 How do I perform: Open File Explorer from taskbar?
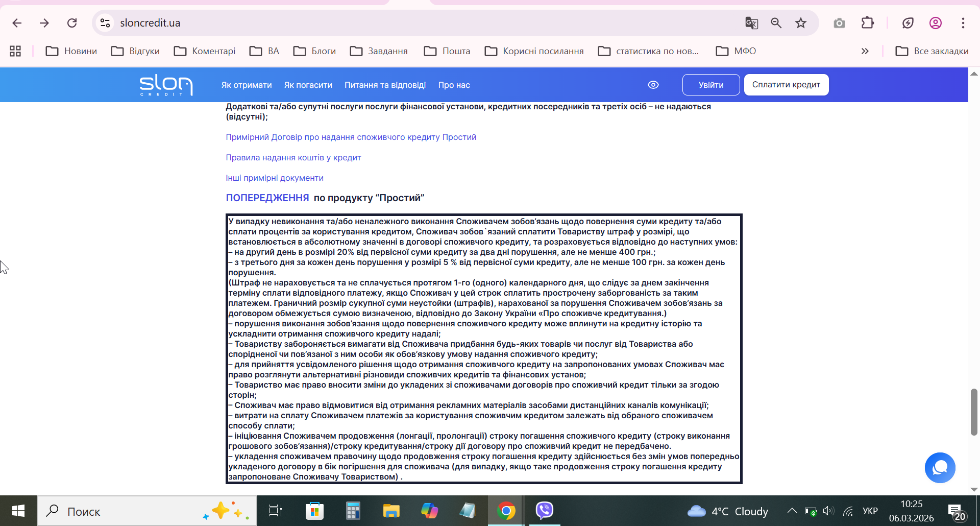[391, 511]
